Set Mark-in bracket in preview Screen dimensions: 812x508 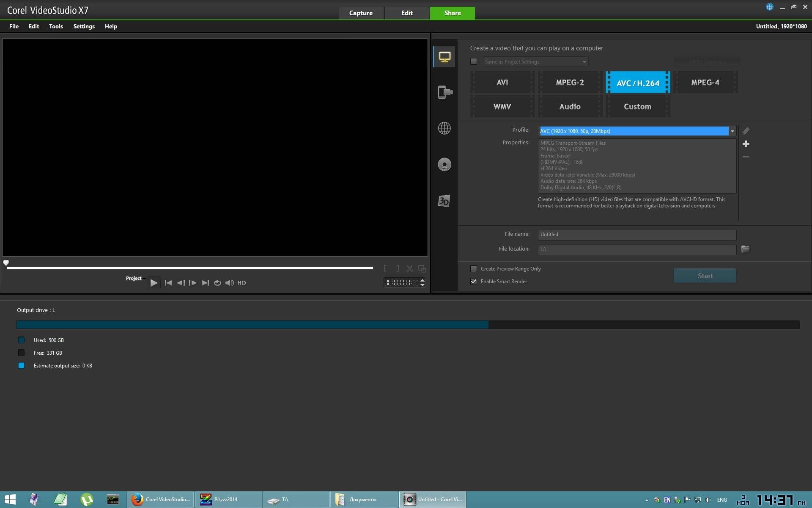pyautogui.click(x=385, y=268)
